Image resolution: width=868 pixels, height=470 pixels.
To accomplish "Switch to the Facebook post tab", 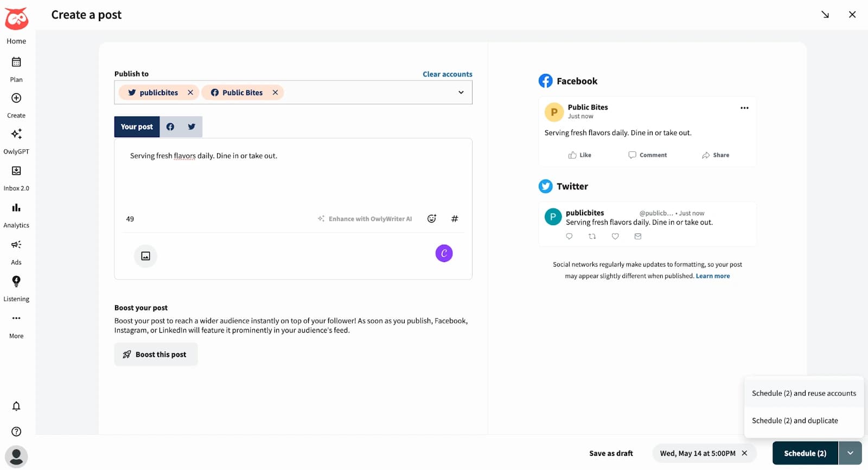I will pos(170,127).
